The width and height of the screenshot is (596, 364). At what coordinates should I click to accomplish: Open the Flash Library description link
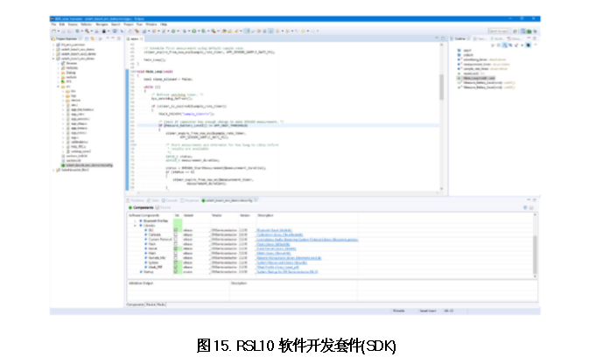click(x=273, y=244)
